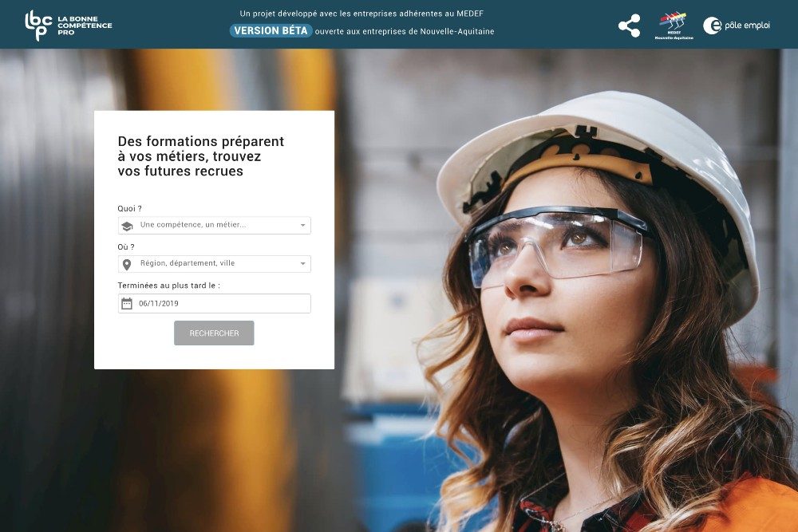Click the Pôle emploi circular logo icon
This screenshot has height=532, width=798.
712,26
